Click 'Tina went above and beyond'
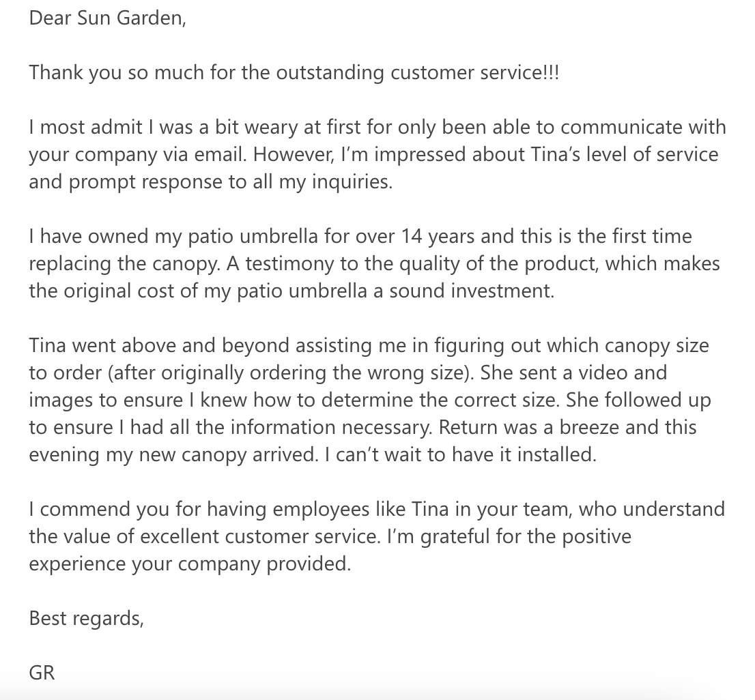 click(x=159, y=345)
